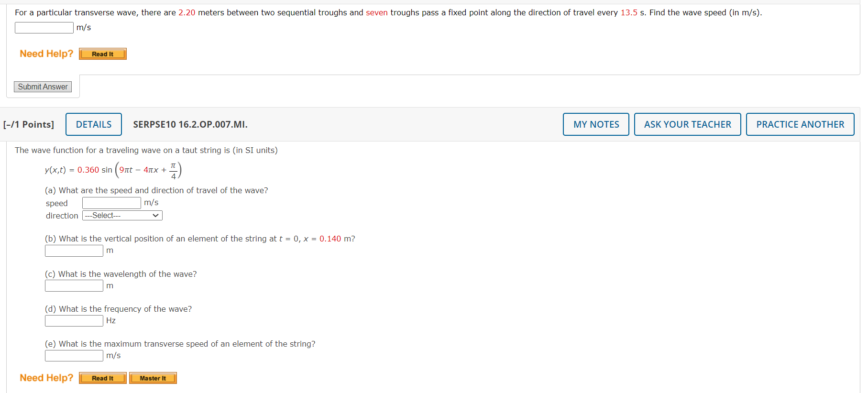
Task: Click the Need Help? label near Submit Answer
Action: coord(45,54)
